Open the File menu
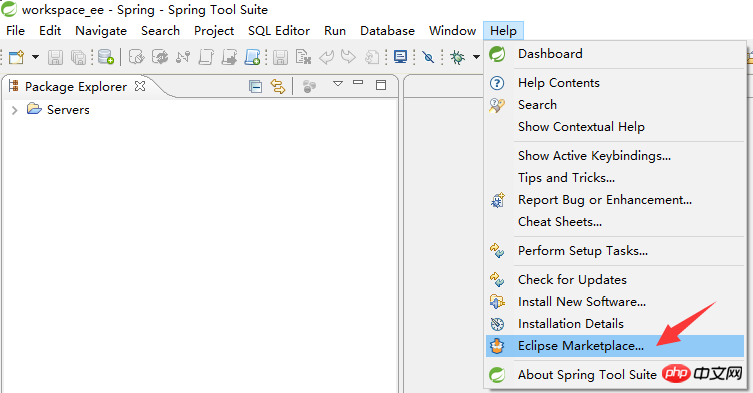 15,31
